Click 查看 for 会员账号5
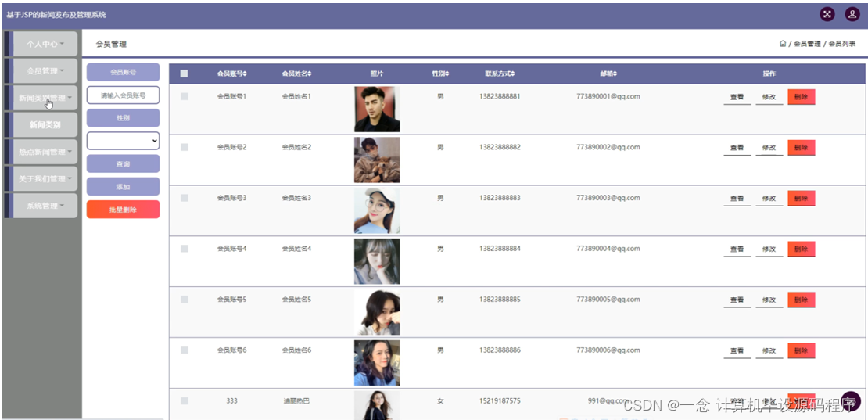Viewport: 868px width, 420px height. point(737,300)
